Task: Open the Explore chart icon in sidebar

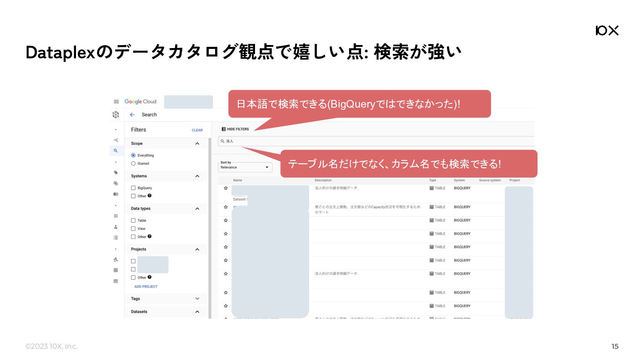Action: coord(115,140)
